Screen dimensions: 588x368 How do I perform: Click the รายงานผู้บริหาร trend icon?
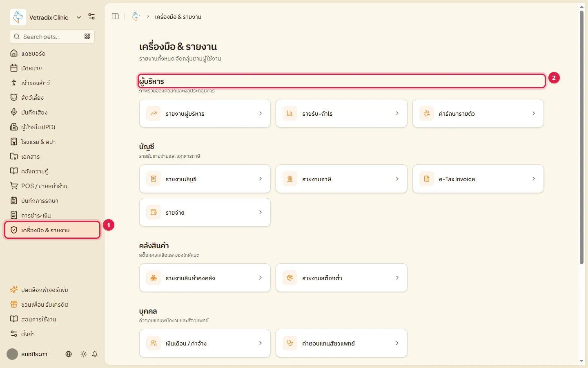pos(154,113)
